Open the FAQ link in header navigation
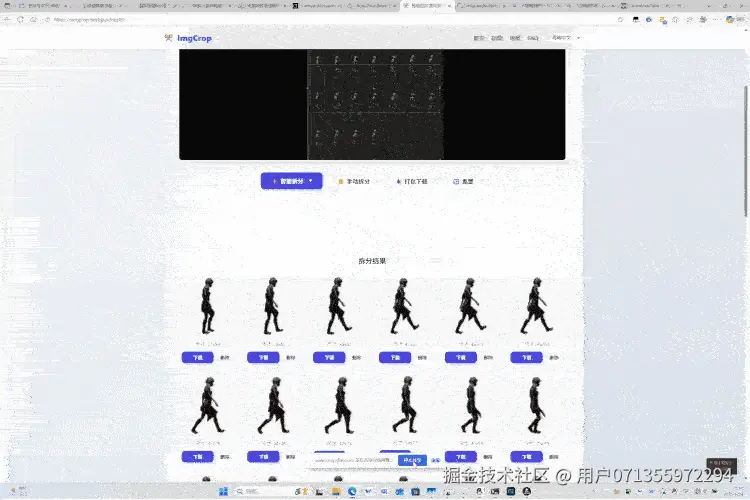Screen dimensions: 750x500 click(x=532, y=38)
